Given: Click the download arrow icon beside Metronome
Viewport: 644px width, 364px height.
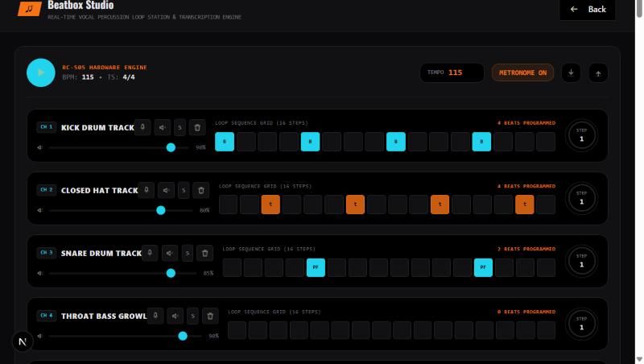Looking at the screenshot, I should pos(571,72).
